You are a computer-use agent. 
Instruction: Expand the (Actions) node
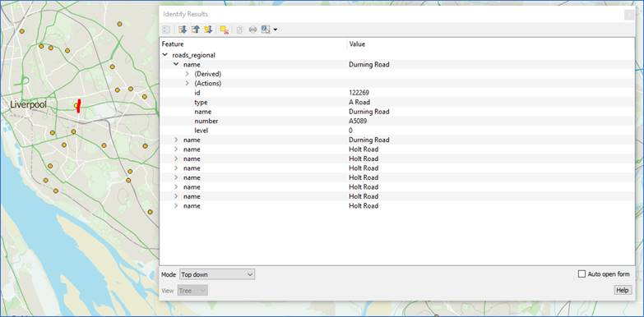point(188,83)
